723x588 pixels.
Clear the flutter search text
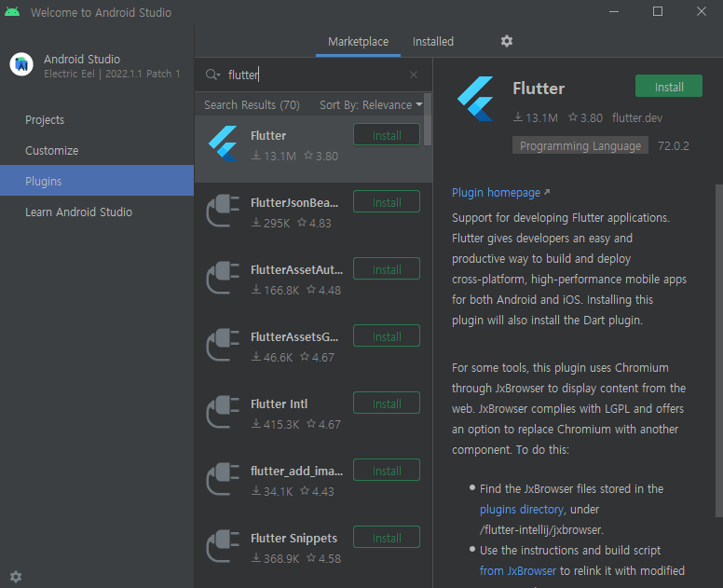click(414, 75)
